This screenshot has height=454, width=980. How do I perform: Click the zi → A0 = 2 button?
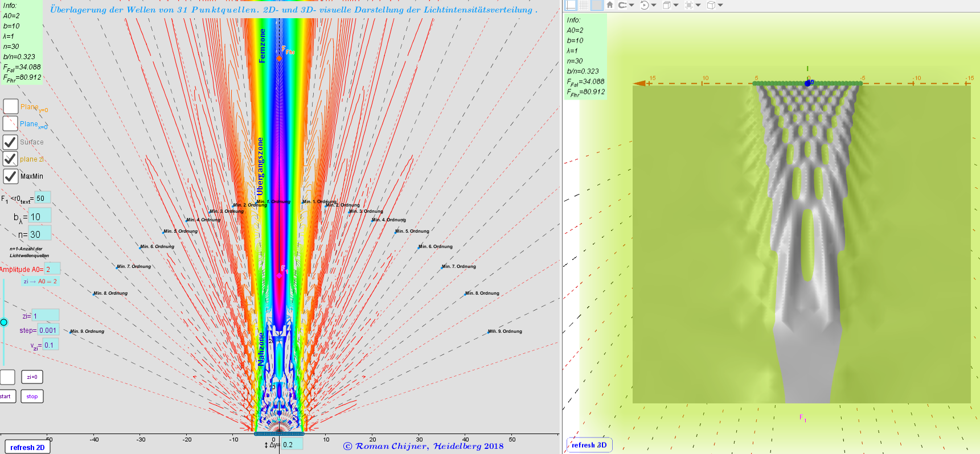pos(40,281)
